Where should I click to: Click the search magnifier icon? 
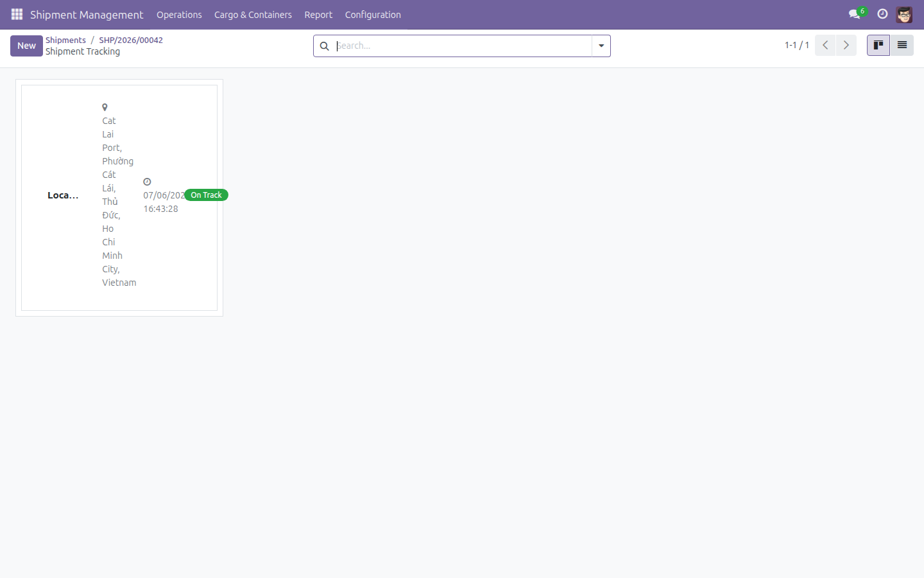click(x=325, y=46)
